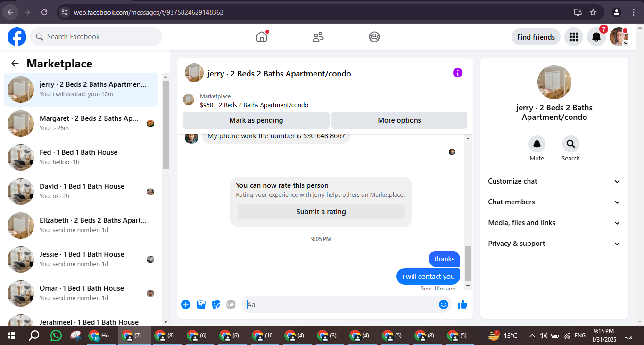The height and width of the screenshot is (345, 644).
Task: Attach a photo using the image icon
Action: (201, 304)
